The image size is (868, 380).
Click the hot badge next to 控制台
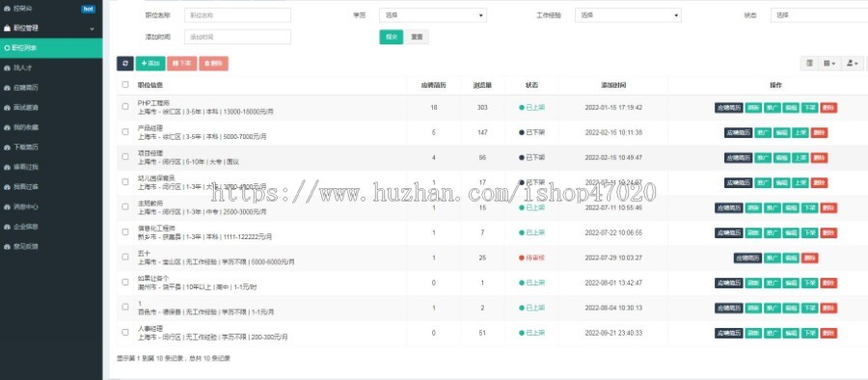88,9
